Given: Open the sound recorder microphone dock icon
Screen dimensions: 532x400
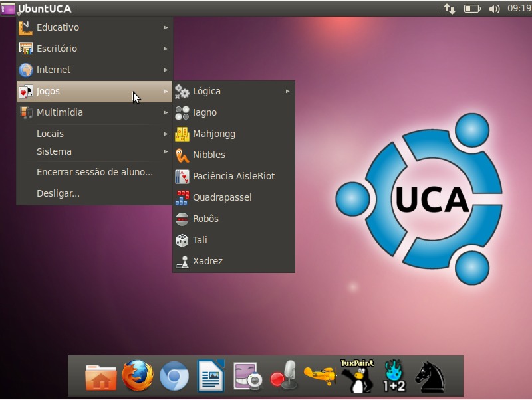Looking at the screenshot, I should 285,375.
